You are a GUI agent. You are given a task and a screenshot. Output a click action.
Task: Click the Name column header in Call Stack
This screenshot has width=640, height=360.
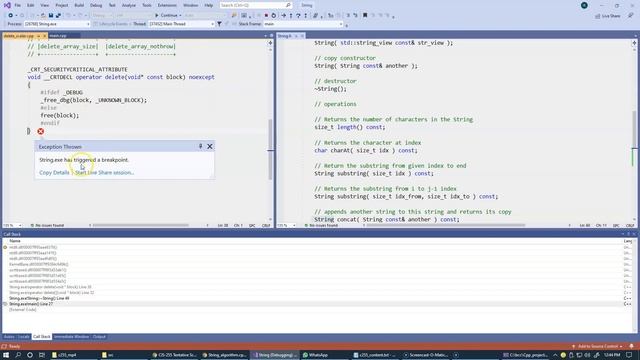[x=15, y=241]
